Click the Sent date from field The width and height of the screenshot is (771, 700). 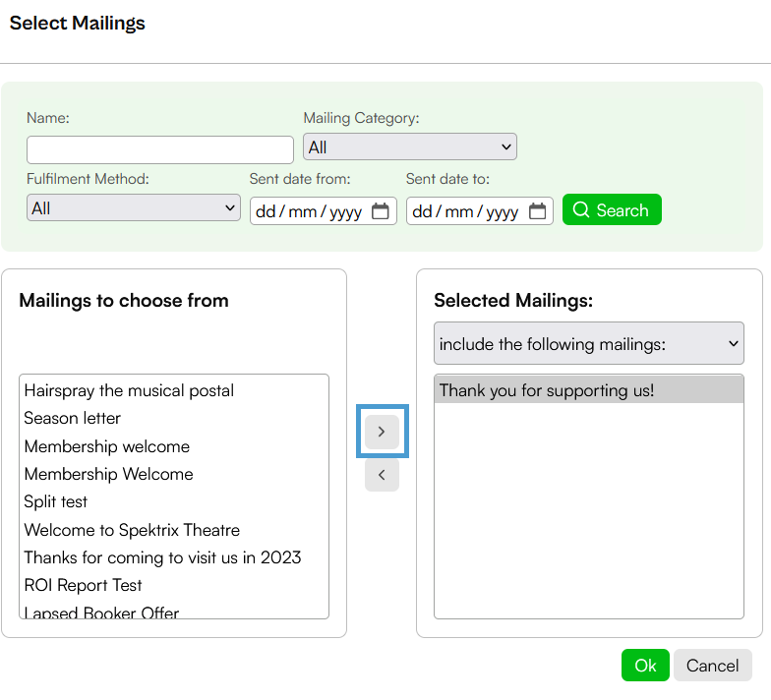[323, 210]
